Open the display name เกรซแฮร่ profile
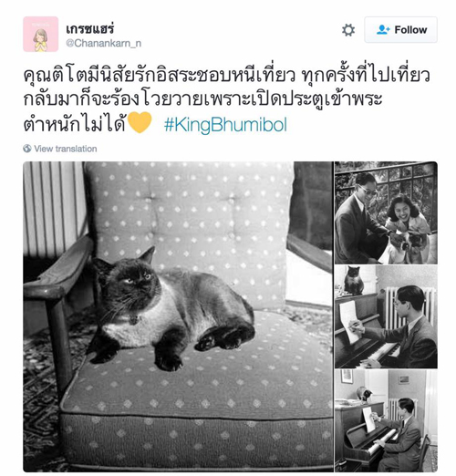 click(x=90, y=29)
